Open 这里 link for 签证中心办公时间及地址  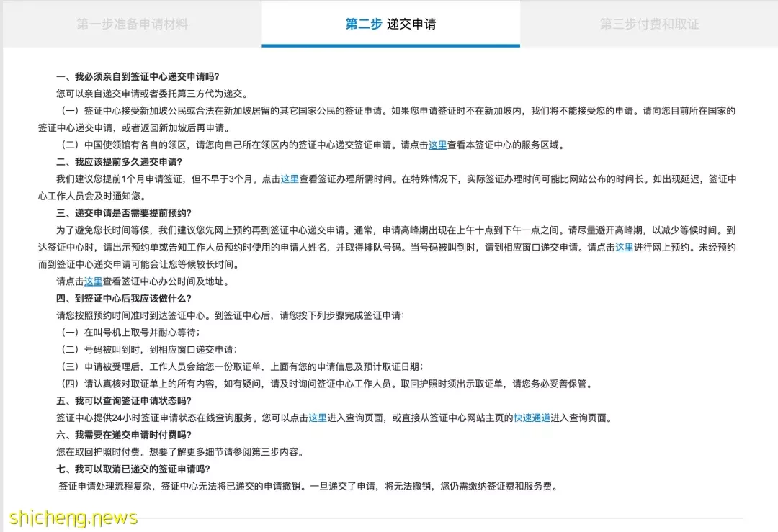93,281
